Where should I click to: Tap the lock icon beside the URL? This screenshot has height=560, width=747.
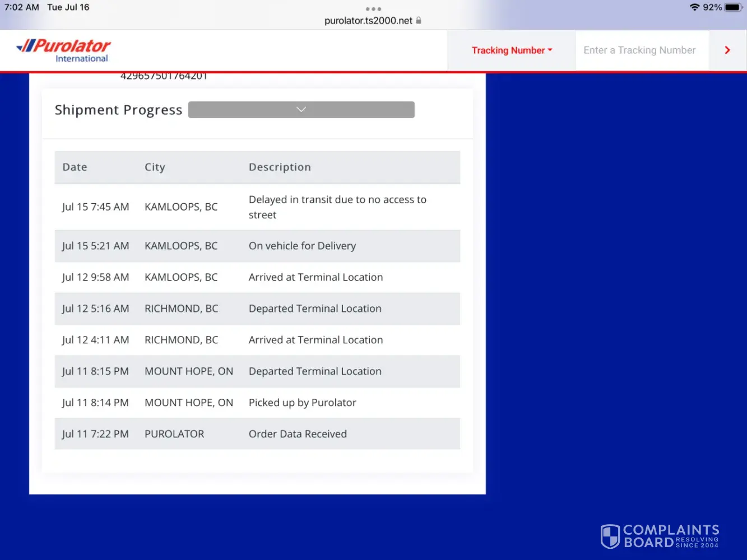coord(419,20)
